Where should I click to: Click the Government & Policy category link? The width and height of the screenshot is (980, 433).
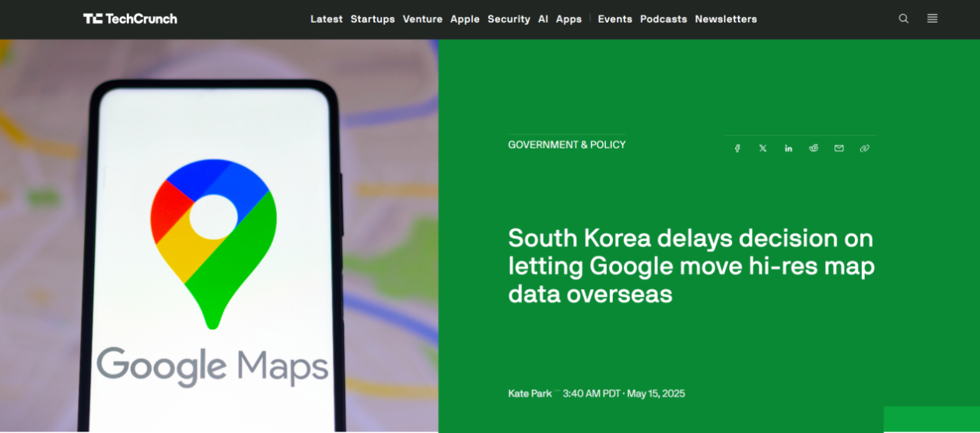(x=567, y=145)
